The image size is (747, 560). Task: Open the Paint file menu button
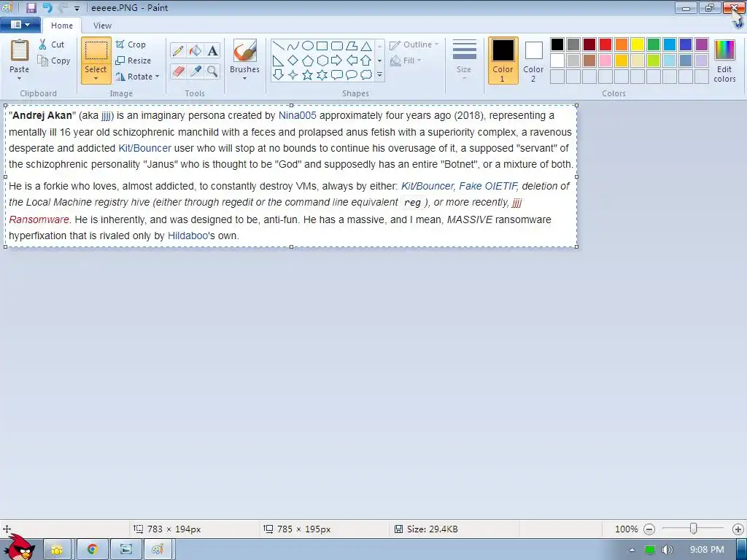(x=20, y=25)
